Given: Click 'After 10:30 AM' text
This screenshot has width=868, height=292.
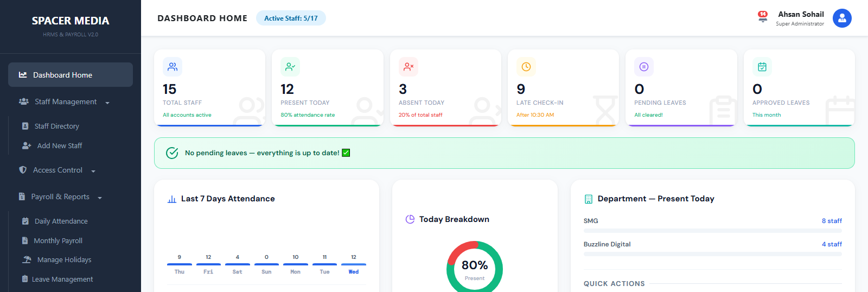Looking at the screenshot, I should [535, 115].
